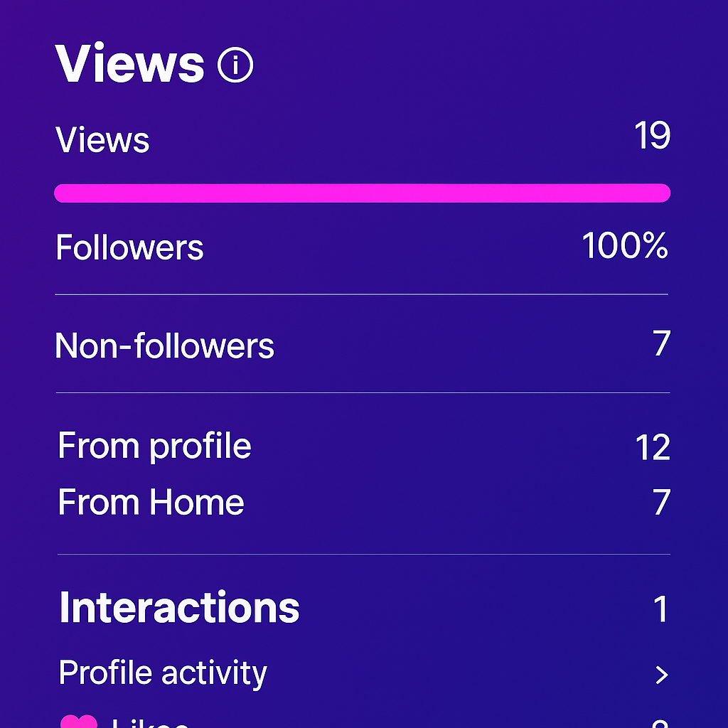Click the Likes count number
728x728 pixels.
pos(660,722)
